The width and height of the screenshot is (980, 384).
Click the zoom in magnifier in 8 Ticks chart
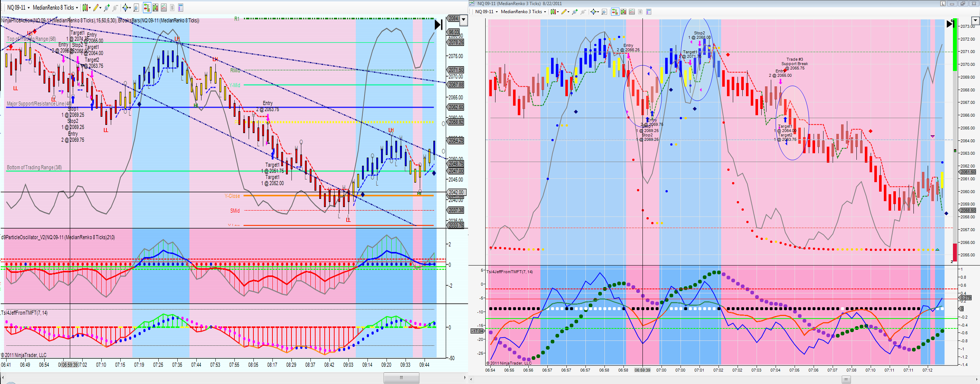tap(106, 8)
